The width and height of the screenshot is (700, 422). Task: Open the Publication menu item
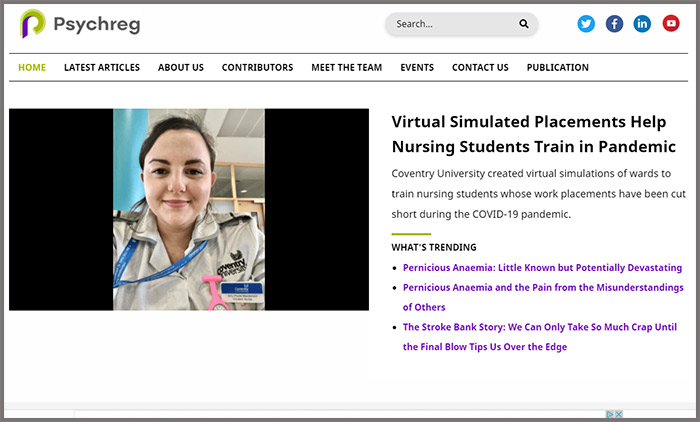point(557,68)
